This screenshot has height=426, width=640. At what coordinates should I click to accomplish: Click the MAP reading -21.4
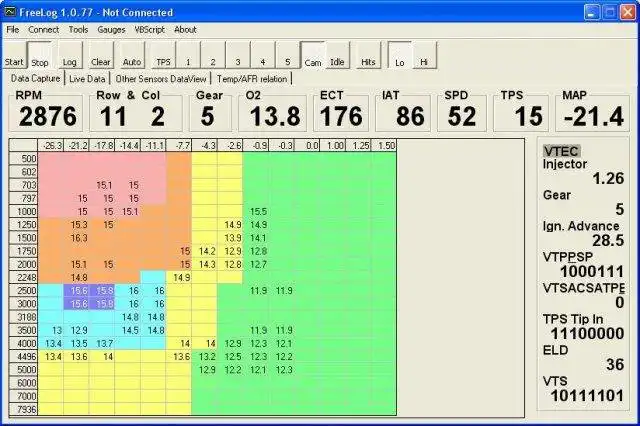coord(593,116)
